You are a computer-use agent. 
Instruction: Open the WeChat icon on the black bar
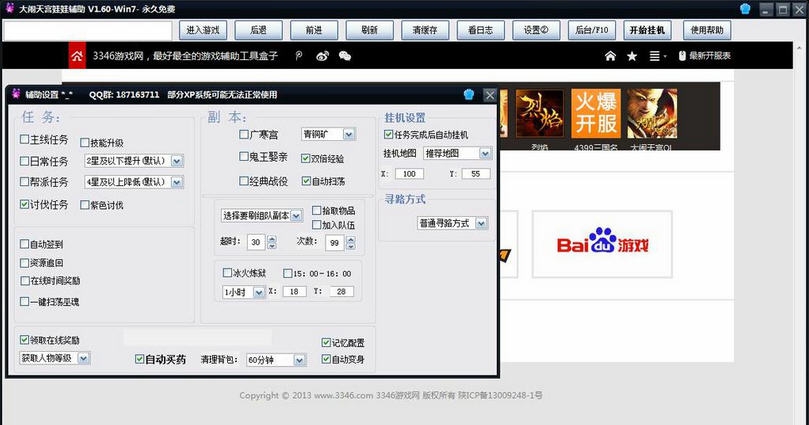[x=345, y=56]
